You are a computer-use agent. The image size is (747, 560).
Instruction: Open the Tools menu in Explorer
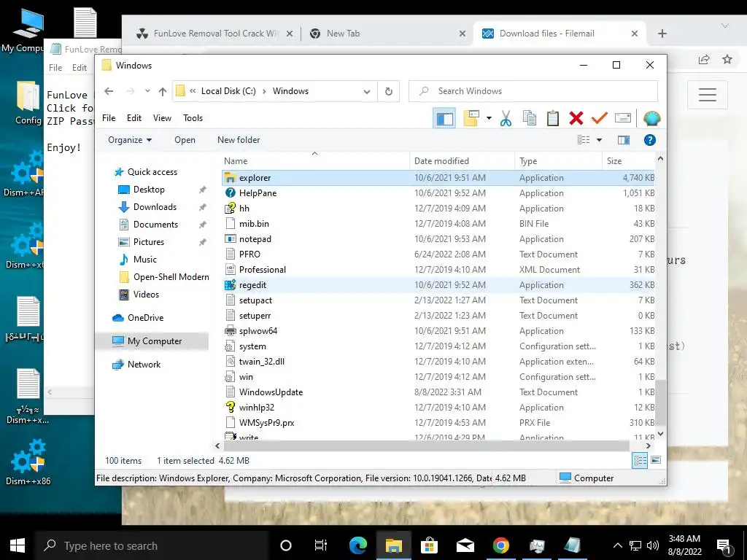coord(193,118)
